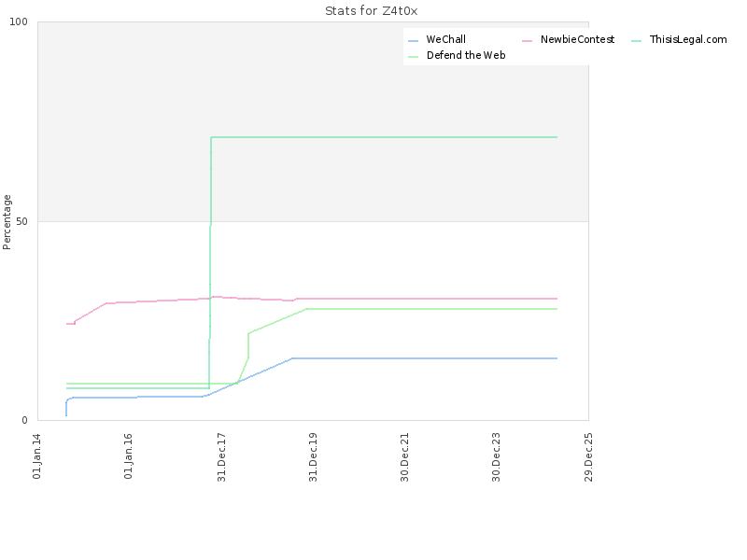
Task: Click the 30.Dec.23 x-axis date label
Action: coord(497,455)
